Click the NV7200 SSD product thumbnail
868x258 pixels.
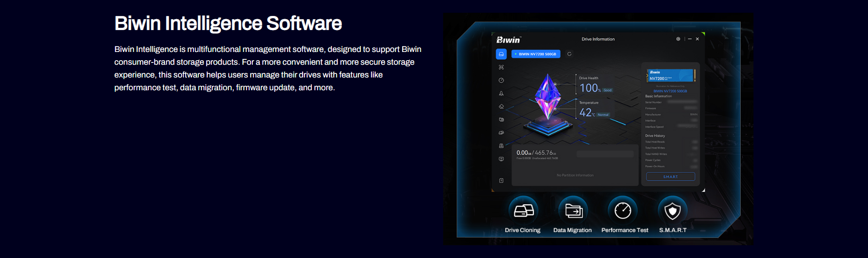click(x=671, y=76)
